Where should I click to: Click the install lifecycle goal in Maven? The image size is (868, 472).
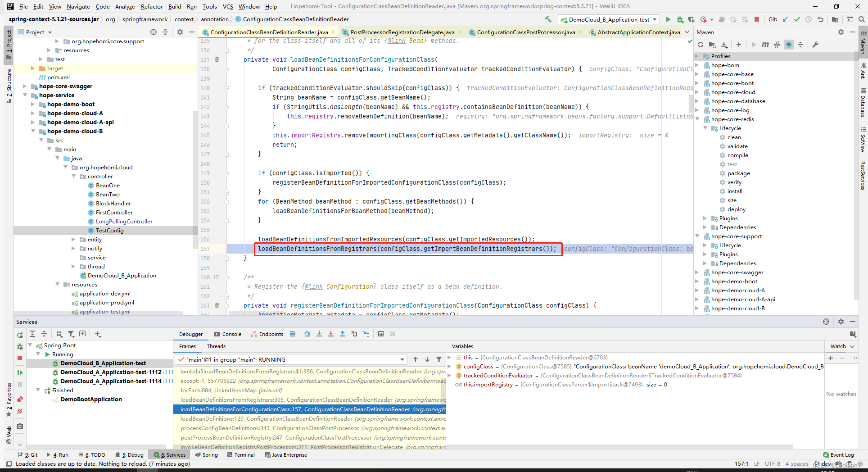(735, 191)
